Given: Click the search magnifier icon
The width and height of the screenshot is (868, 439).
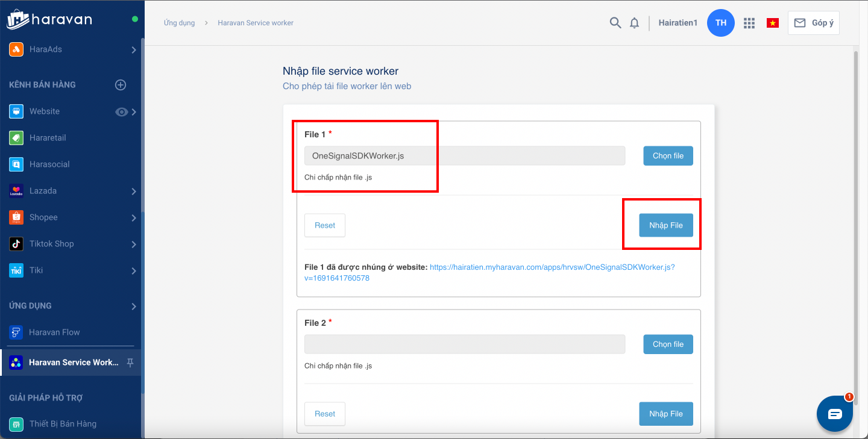Looking at the screenshot, I should [615, 23].
